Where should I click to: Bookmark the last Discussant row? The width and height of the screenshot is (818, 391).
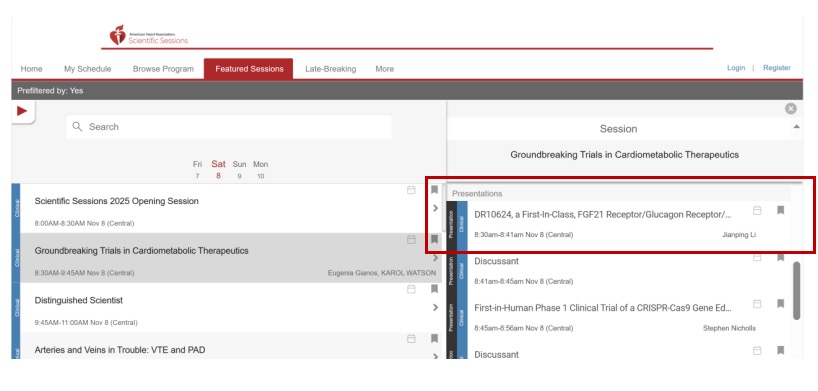[780, 350]
